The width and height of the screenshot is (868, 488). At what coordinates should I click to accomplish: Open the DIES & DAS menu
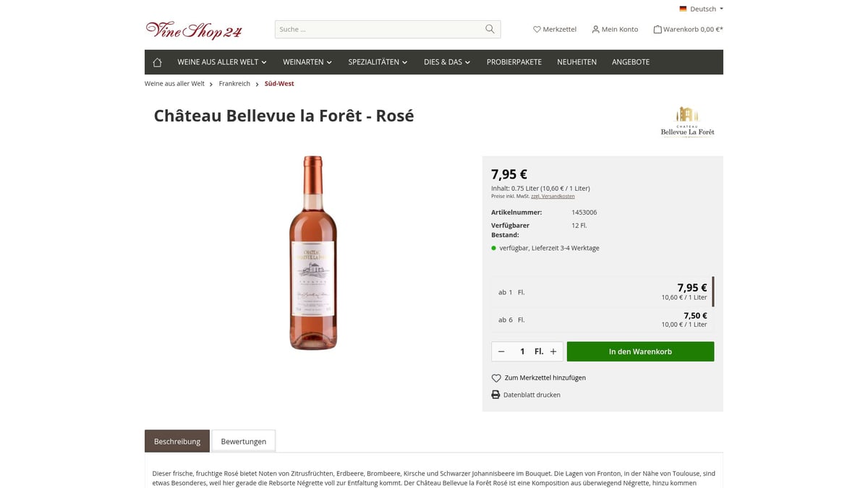pos(446,62)
